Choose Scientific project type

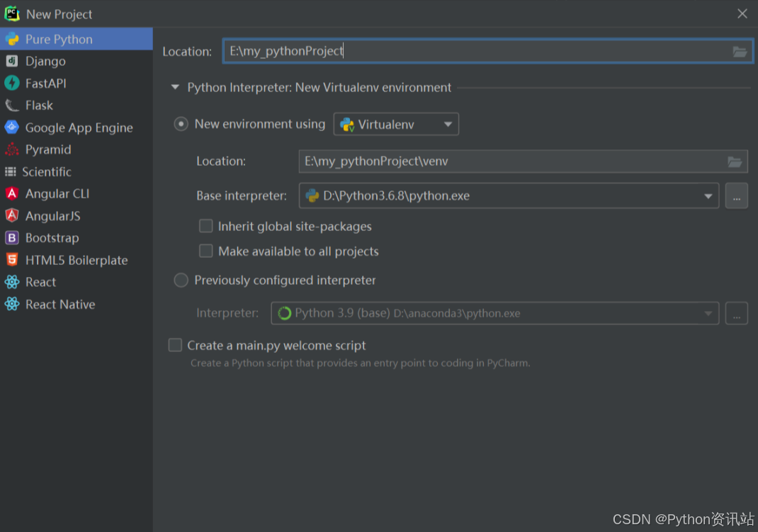[77, 171]
